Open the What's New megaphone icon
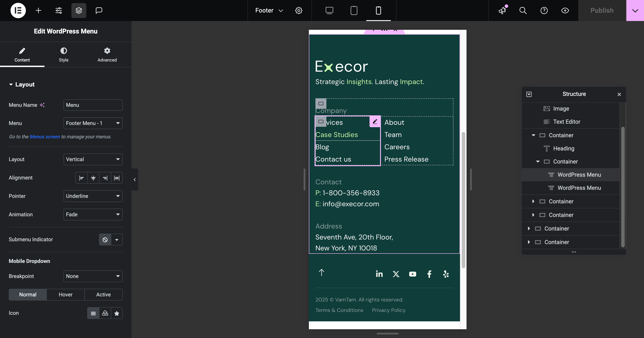 tap(502, 11)
